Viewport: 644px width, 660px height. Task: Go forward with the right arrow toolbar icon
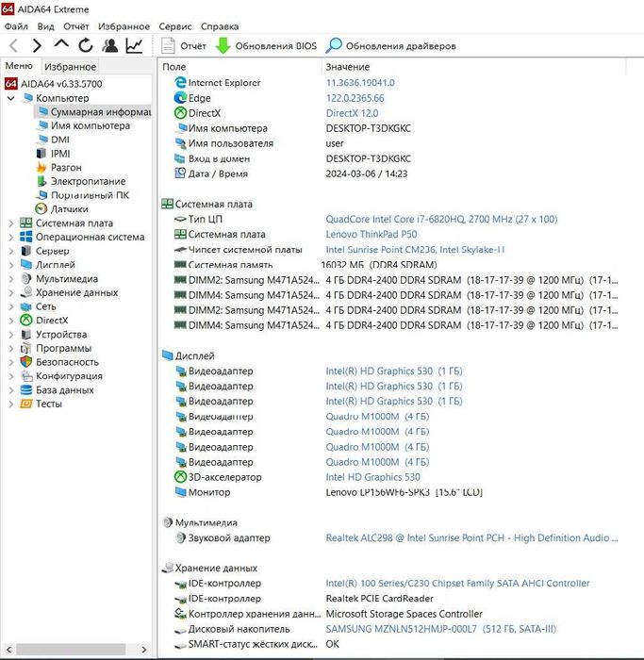click(x=37, y=45)
